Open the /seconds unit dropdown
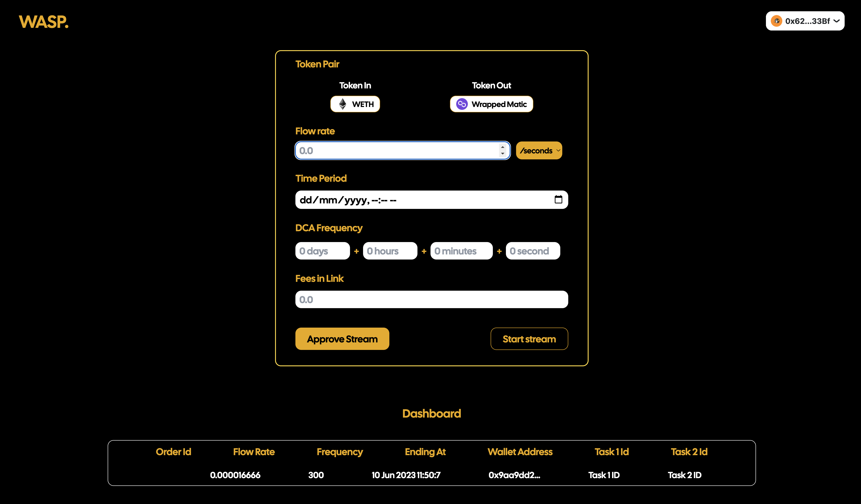861x504 pixels. (x=539, y=151)
